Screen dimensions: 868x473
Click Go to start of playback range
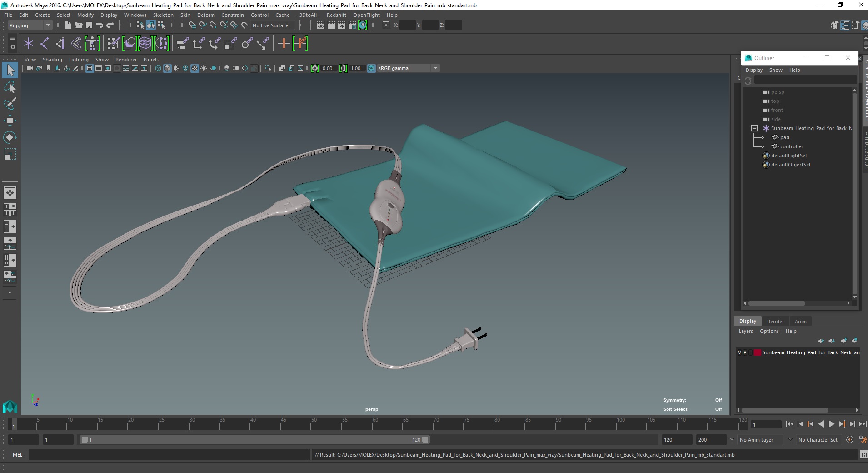tap(789, 424)
